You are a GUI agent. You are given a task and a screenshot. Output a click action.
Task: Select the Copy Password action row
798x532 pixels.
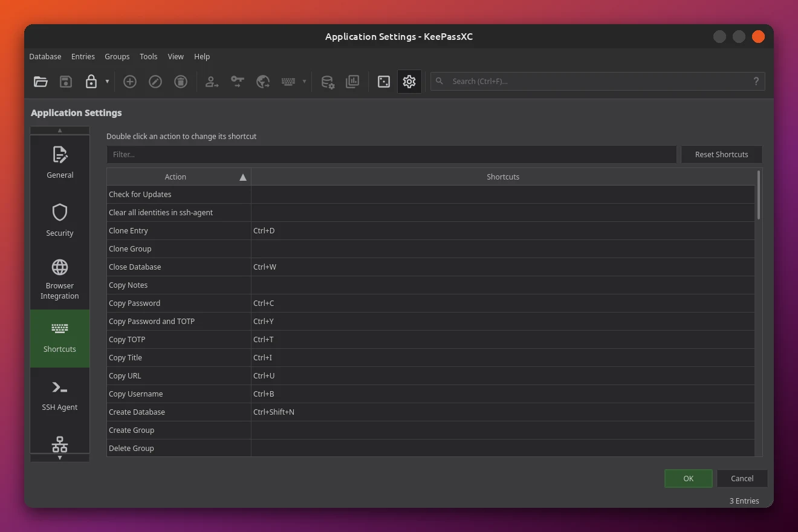pos(430,303)
